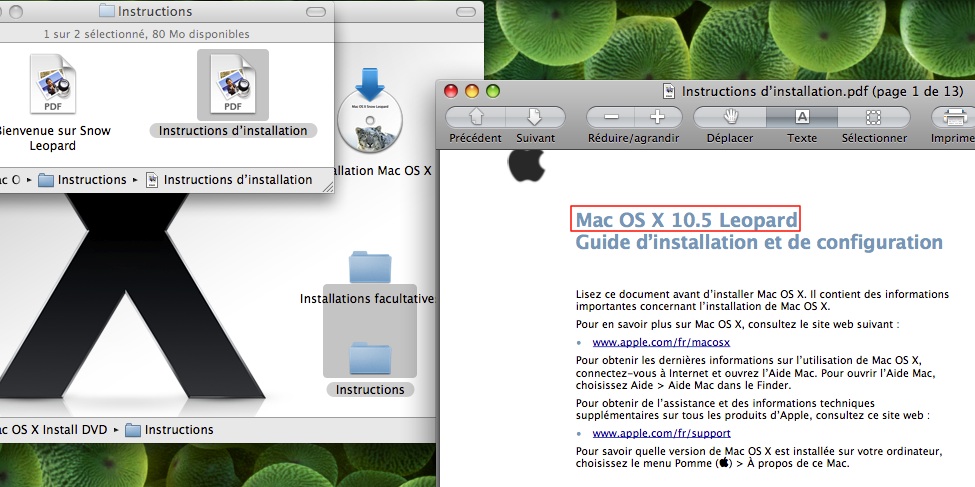Select the Sélectionner rectangle tool
This screenshot has height=487, width=975.
pos(874,117)
